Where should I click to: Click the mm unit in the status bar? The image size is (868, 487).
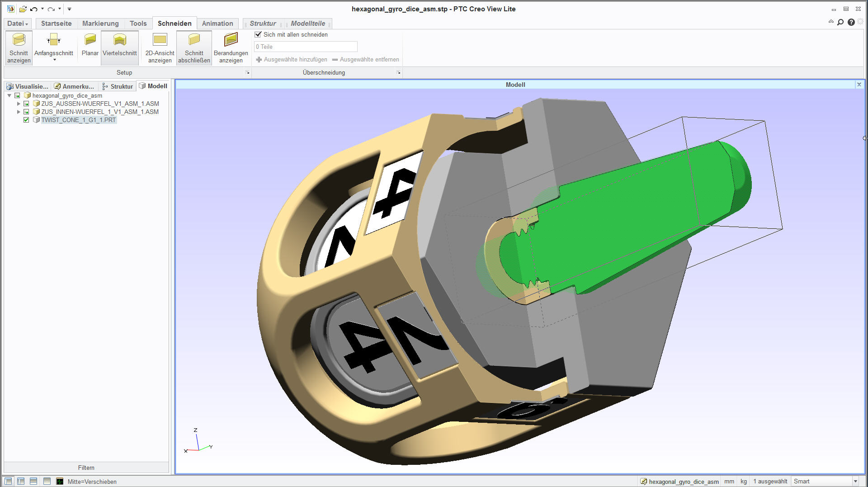[729, 482]
